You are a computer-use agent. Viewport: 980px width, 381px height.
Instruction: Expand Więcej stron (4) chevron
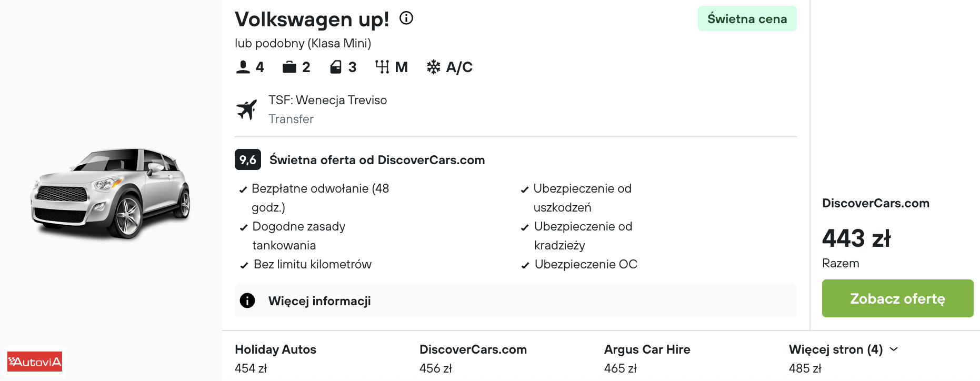point(894,349)
